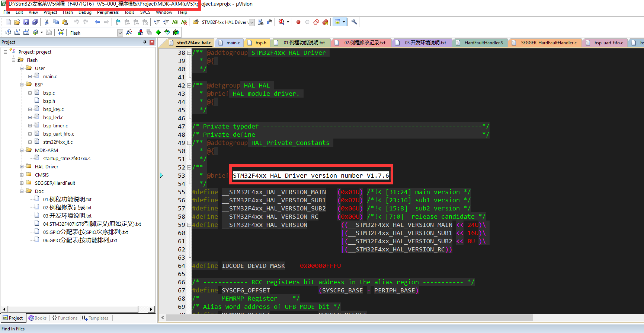
Task: Select stm32f4xx_it.c in the project tree
Action: [x=58, y=142]
